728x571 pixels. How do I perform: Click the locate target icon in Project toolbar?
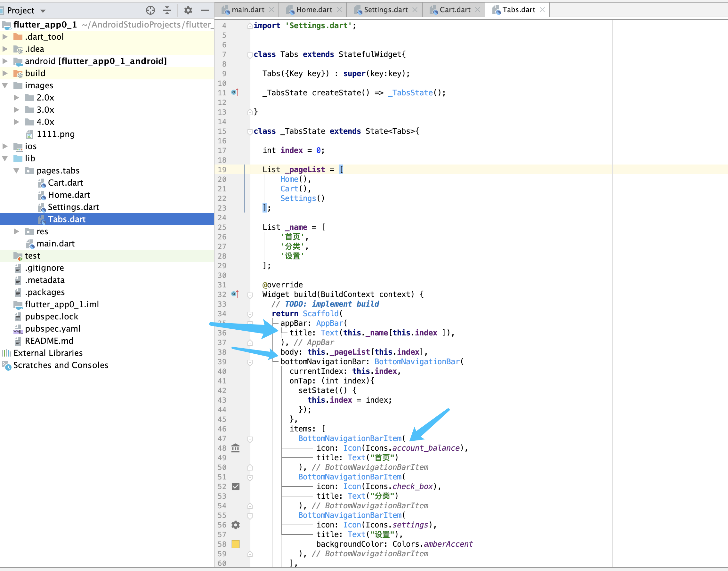tap(150, 10)
